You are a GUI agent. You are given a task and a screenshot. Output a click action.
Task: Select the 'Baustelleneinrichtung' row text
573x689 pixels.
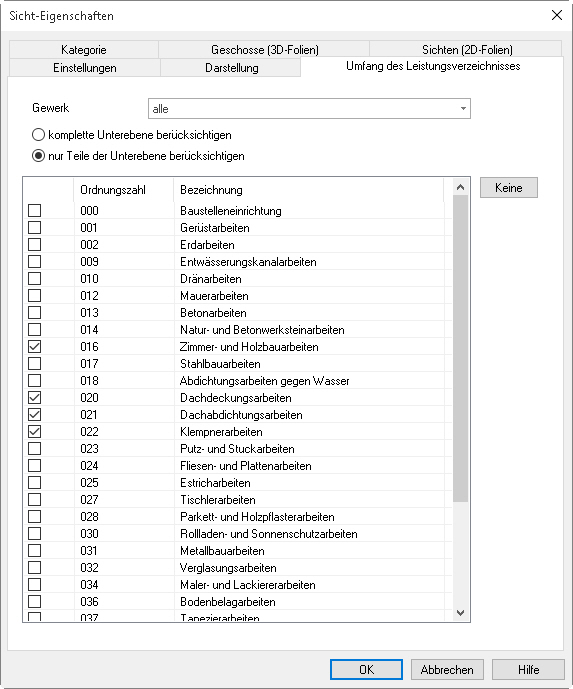(231, 210)
